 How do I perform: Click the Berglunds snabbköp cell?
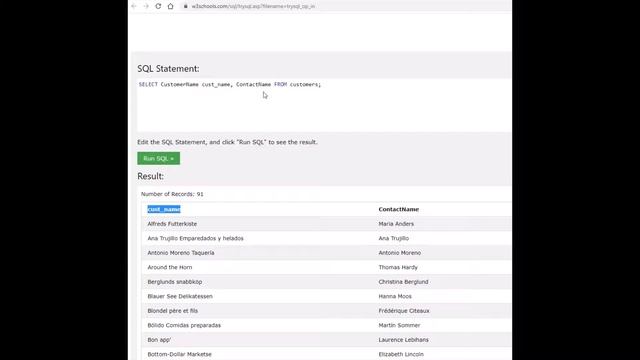175,282
